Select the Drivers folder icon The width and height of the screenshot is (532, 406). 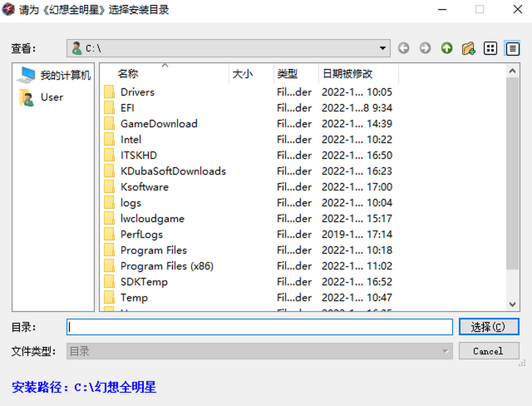click(x=110, y=92)
